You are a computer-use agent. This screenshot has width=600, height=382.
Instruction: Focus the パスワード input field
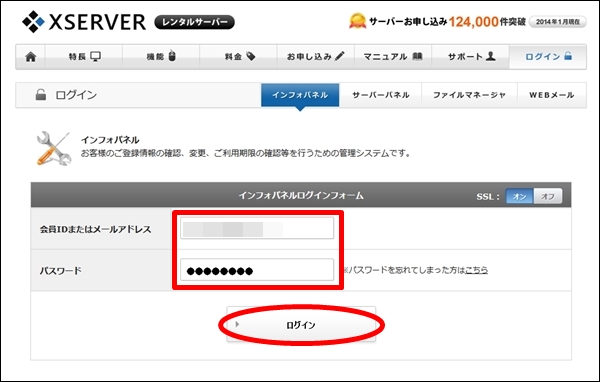(x=257, y=270)
